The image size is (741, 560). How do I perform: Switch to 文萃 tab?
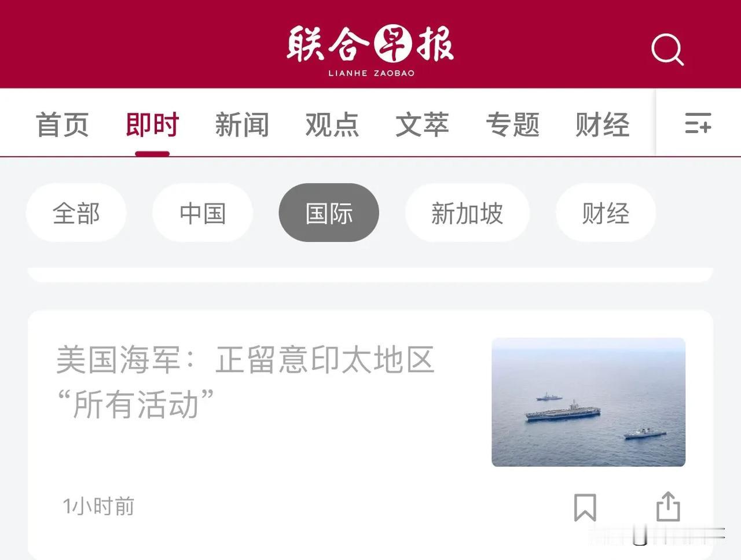422,124
